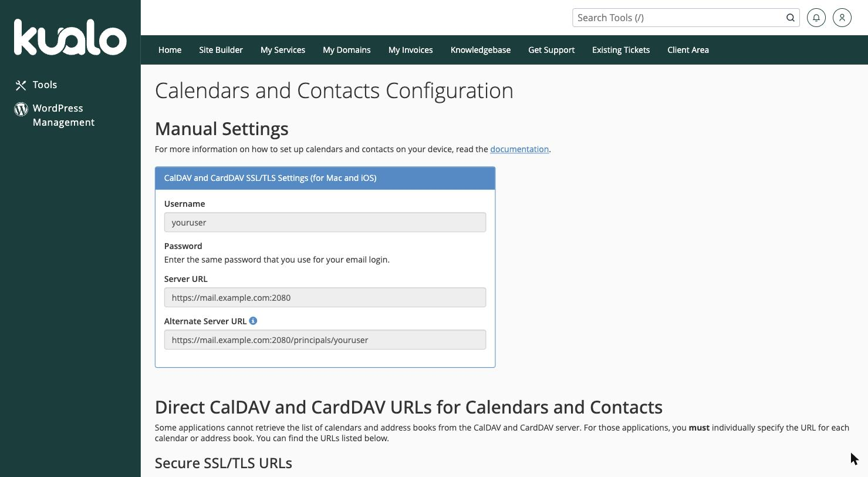868x477 pixels.
Task: Follow the documentation link
Action: (x=519, y=149)
